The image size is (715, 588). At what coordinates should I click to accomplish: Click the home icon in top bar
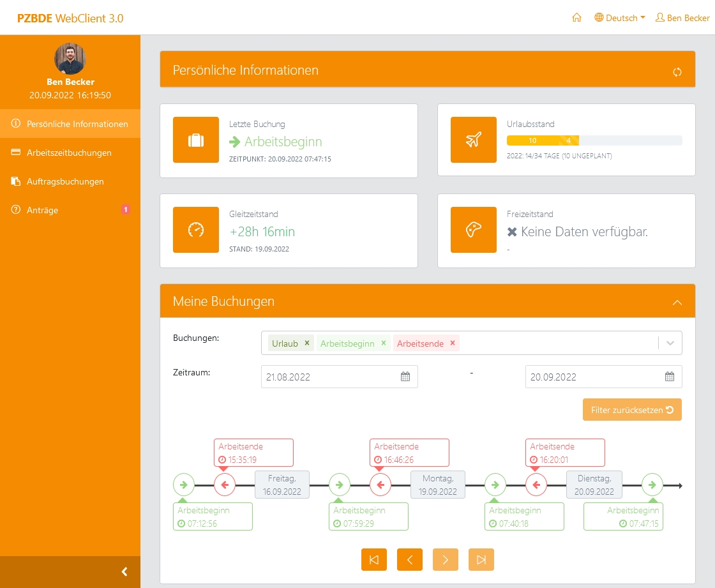[x=576, y=18]
